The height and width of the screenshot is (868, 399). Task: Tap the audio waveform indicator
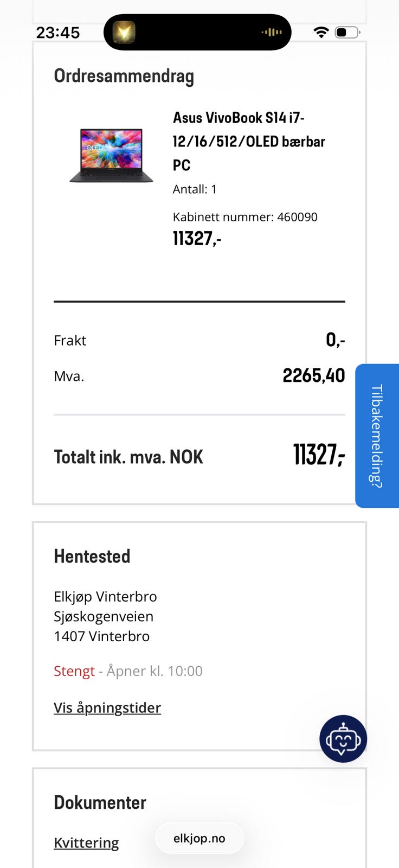pyautogui.click(x=272, y=33)
